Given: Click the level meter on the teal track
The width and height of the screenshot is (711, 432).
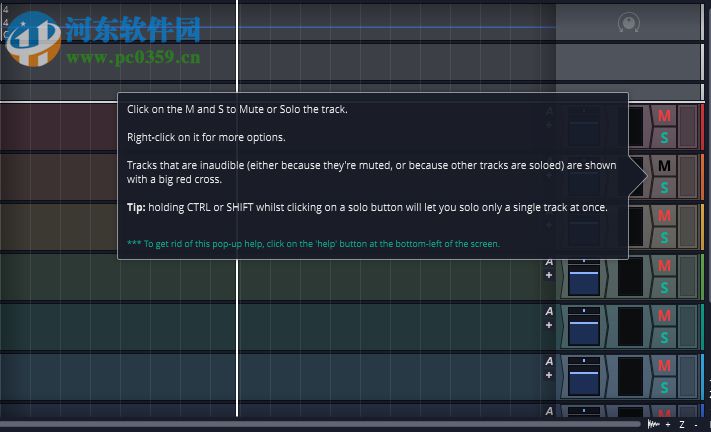Looking at the screenshot, I should click(630, 327).
